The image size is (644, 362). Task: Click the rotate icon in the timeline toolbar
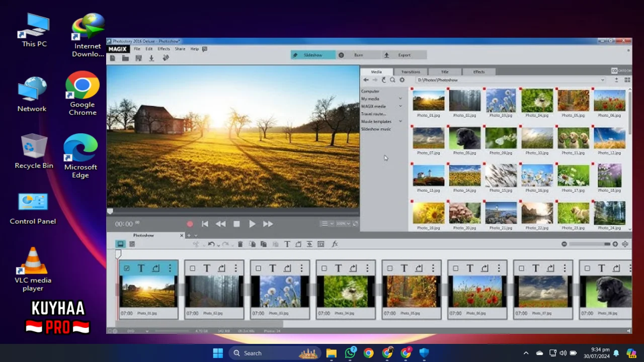(x=298, y=244)
